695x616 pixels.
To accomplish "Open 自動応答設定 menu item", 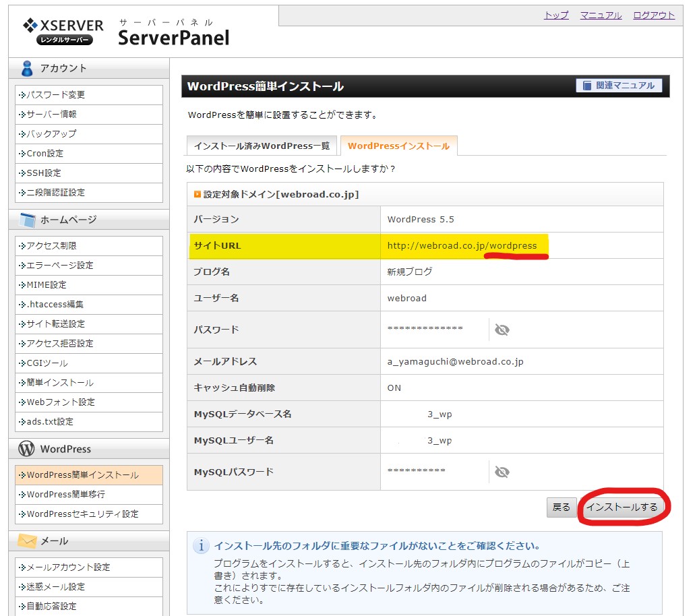I will point(89,607).
